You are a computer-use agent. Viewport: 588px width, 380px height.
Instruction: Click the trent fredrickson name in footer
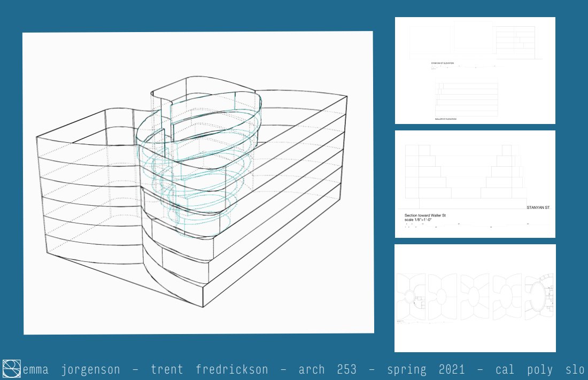click(210, 369)
